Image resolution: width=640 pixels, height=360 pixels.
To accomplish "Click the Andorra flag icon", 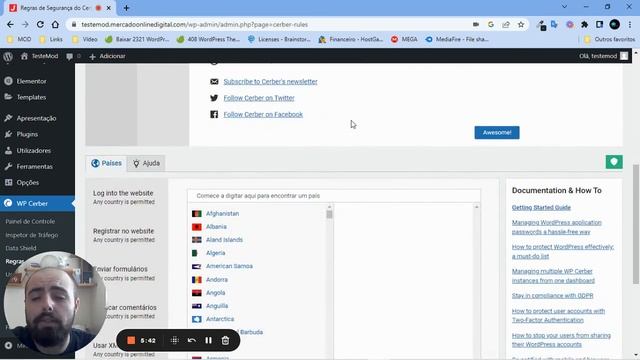I will click(197, 280).
